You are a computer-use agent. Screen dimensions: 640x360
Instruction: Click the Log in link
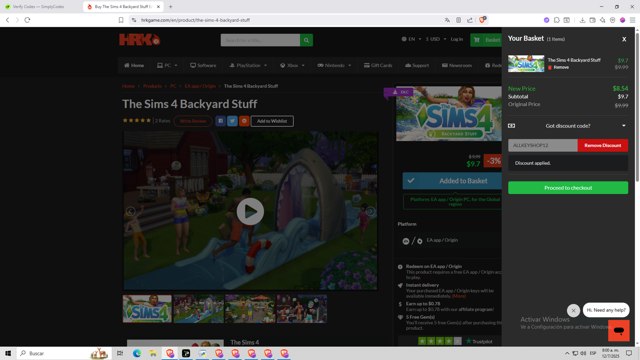point(457,39)
